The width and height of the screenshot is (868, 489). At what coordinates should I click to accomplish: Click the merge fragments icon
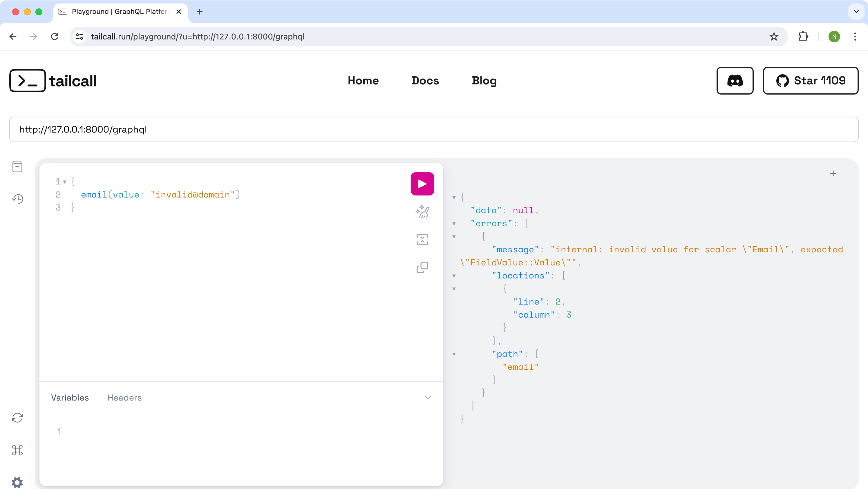pyautogui.click(x=422, y=240)
